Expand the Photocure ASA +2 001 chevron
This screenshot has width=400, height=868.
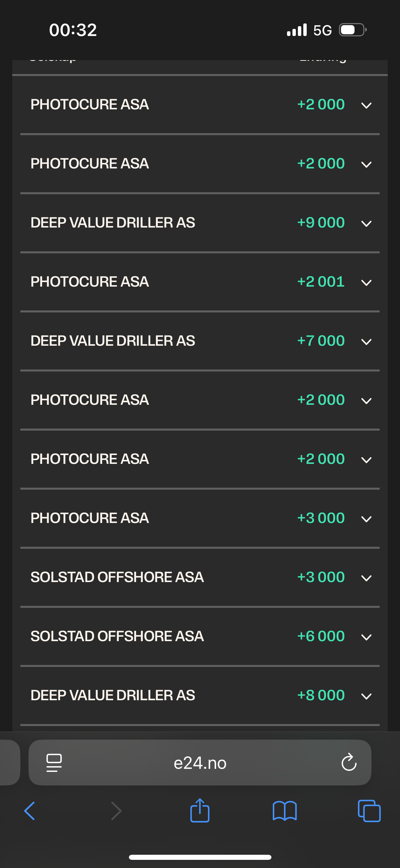(366, 283)
